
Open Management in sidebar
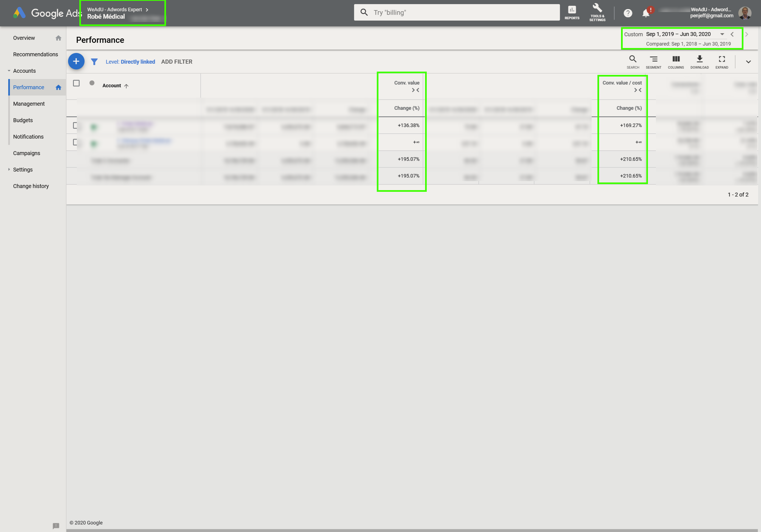[x=29, y=104]
